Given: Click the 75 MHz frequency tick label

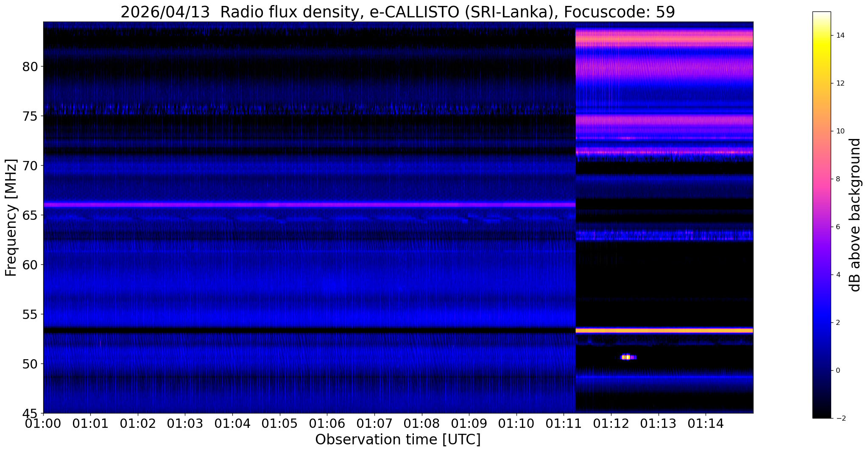Looking at the screenshot, I should (x=30, y=116).
